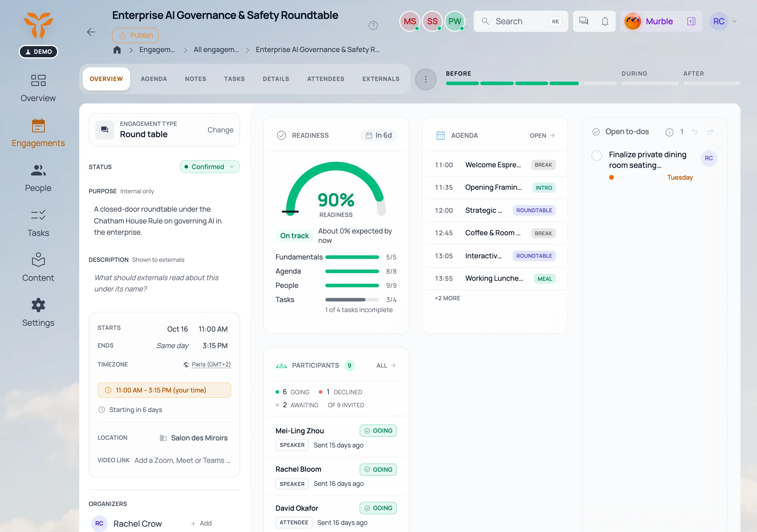Switch to the Notes tab

pos(195,79)
